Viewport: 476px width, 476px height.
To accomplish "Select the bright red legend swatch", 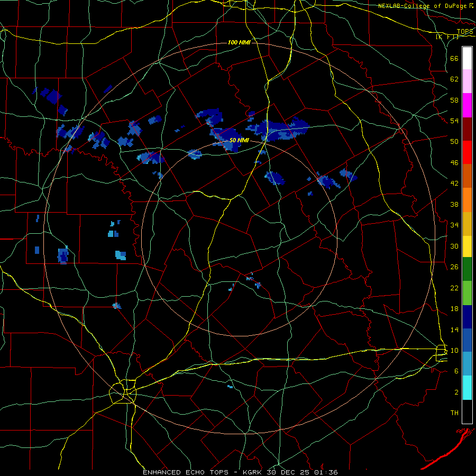I will pyautogui.click(x=467, y=152).
